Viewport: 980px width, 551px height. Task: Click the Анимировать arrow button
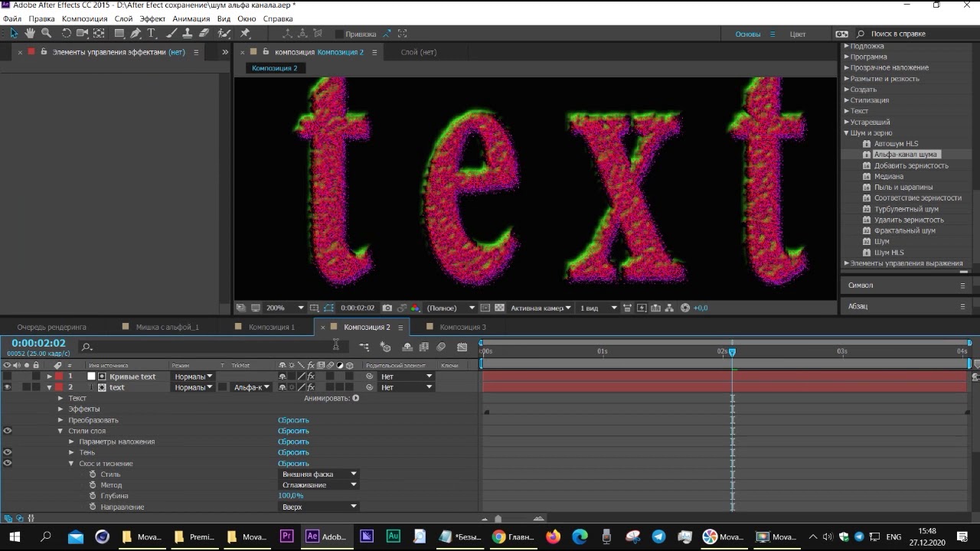356,398
